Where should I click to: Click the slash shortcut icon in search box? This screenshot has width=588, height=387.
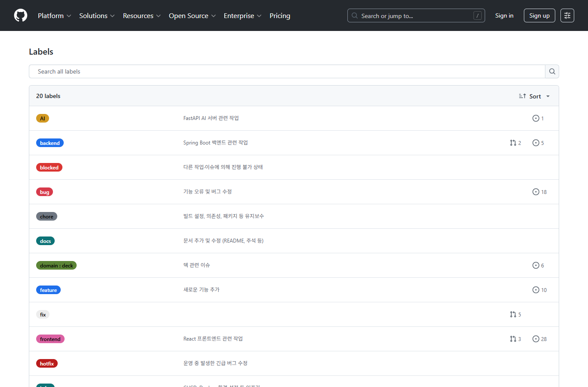pos(477,15)
